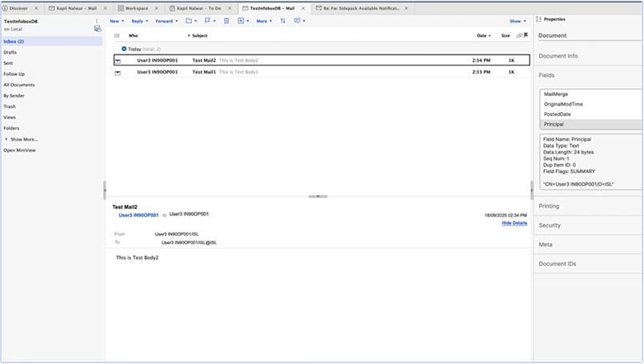Click the trash icon in mail toolbar
644x364 pixels.
click(x=226, y=21)
